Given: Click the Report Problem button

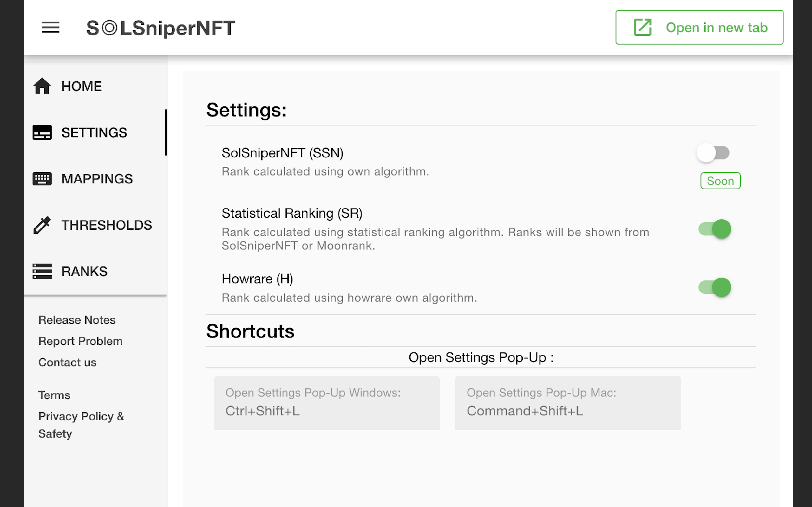Looking at the screenshot, I should click(x=80, y=341).
